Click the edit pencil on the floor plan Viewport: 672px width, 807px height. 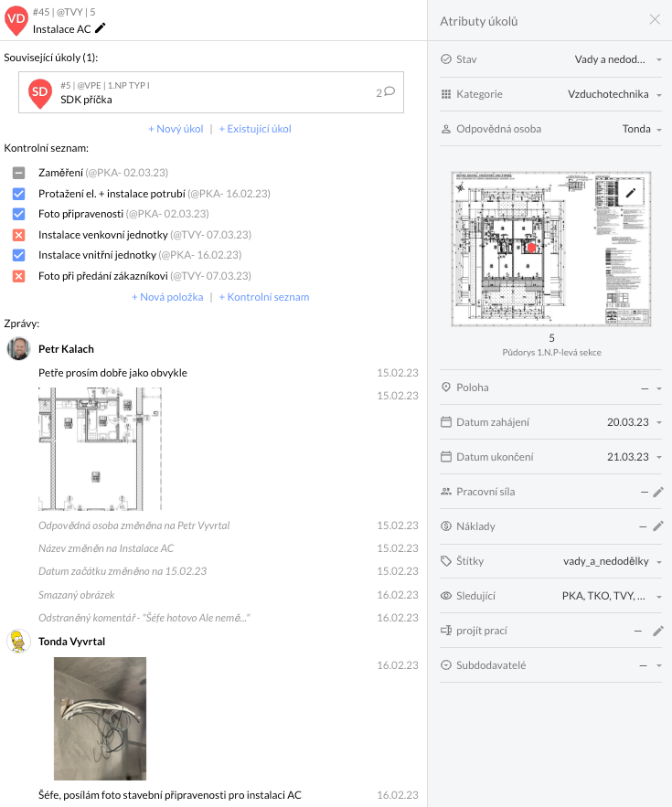pos(630,193)
